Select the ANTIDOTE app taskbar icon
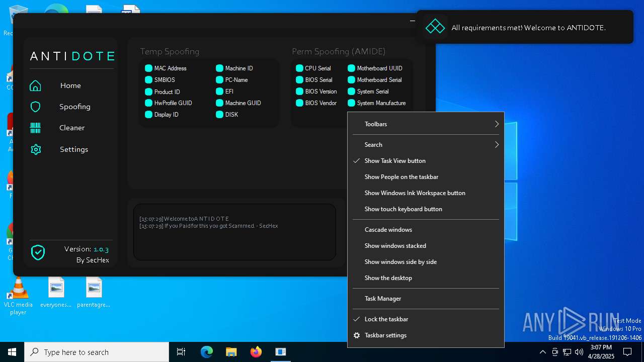 click(281, 352)
